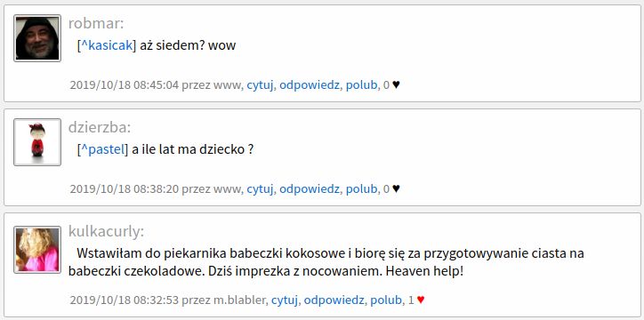644x320 pixels.
Task: Like robmar's post with 'polub'
Action: click(361, 85)
